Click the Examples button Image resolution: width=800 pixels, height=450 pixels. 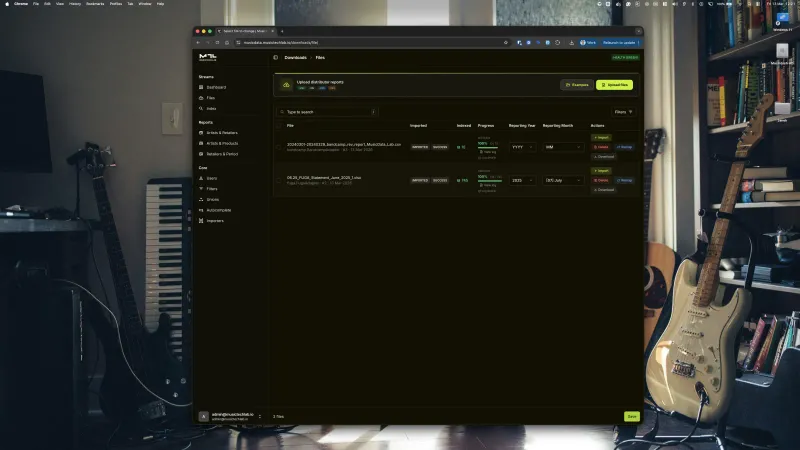[577, 85]
